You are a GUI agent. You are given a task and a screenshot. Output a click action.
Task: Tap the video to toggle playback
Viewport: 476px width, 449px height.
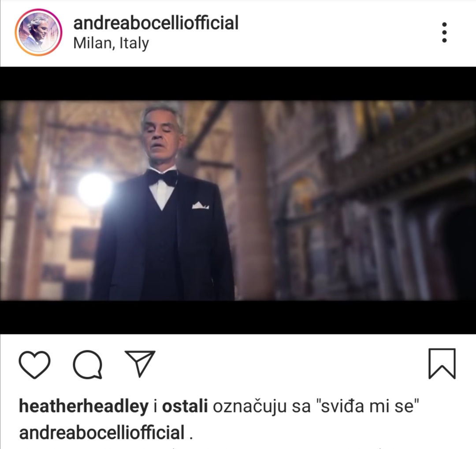pyautogui.click(x=238, y=200)
